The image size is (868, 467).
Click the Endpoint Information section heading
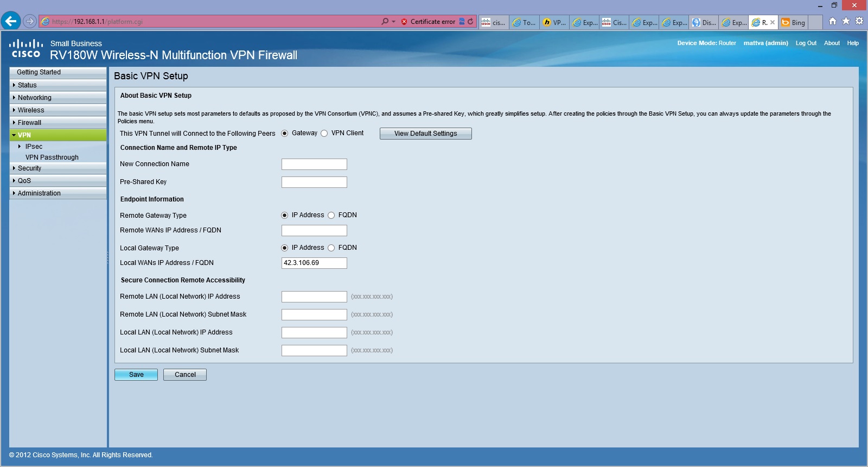(x=152, y=199)
